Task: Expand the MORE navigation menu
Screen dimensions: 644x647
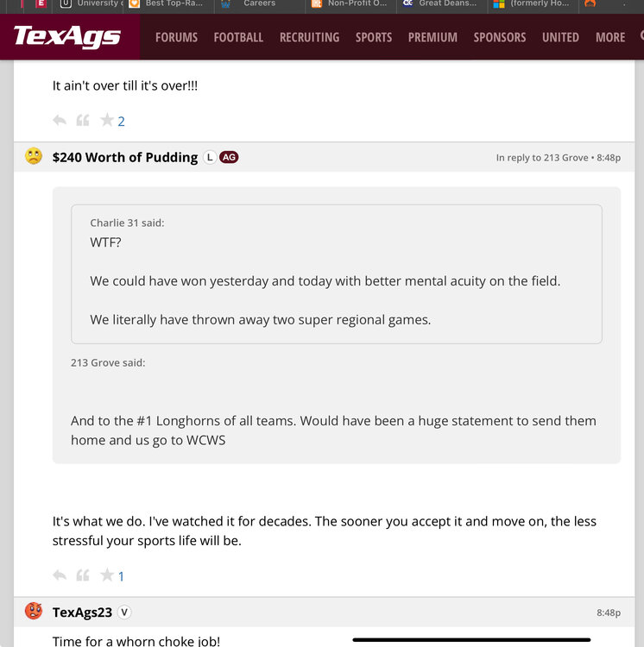Action: (x=609, y=37)
